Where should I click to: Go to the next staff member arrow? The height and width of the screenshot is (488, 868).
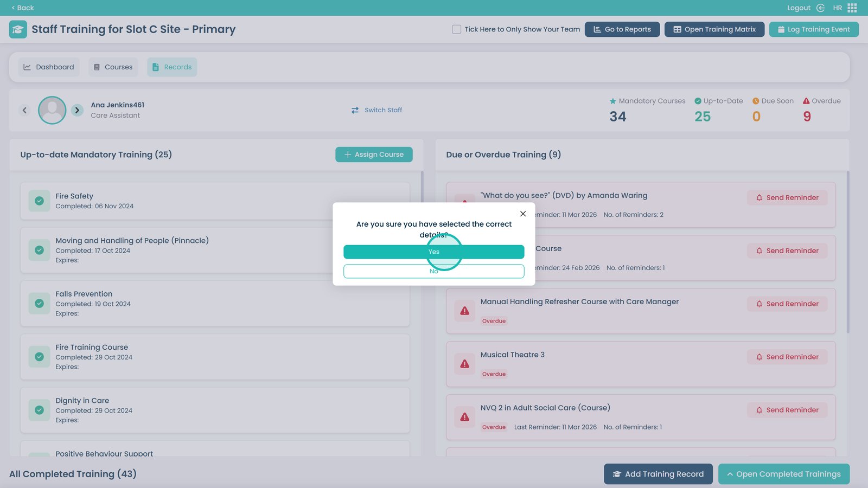pyautogui.click(x=77, y=110)
